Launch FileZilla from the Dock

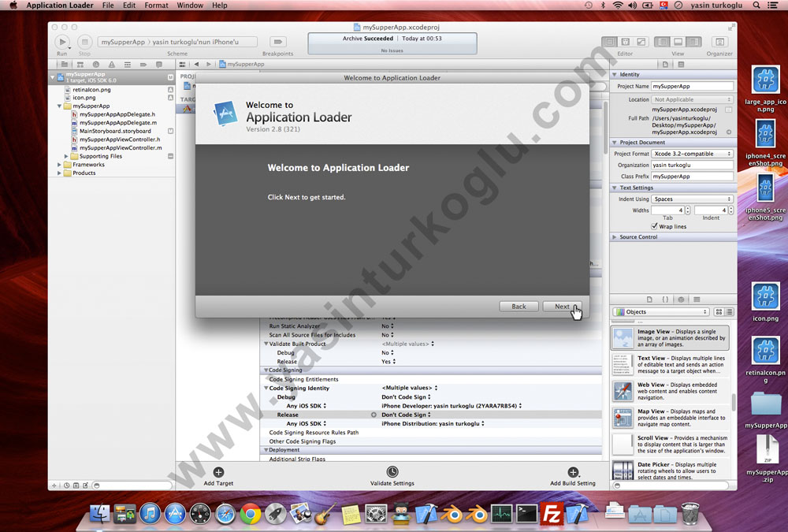[x=552, y=513]
